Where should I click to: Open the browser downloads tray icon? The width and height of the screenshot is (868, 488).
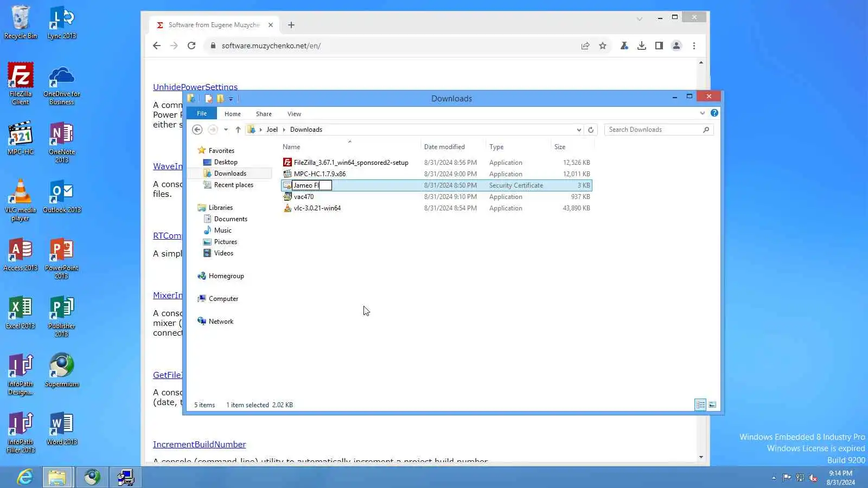(x=642, y=46)
